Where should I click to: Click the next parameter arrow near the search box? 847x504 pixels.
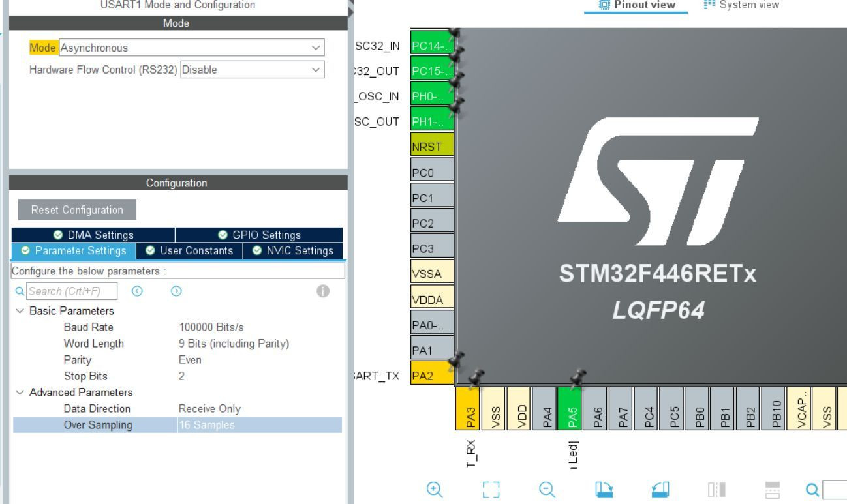click(174, 291)
